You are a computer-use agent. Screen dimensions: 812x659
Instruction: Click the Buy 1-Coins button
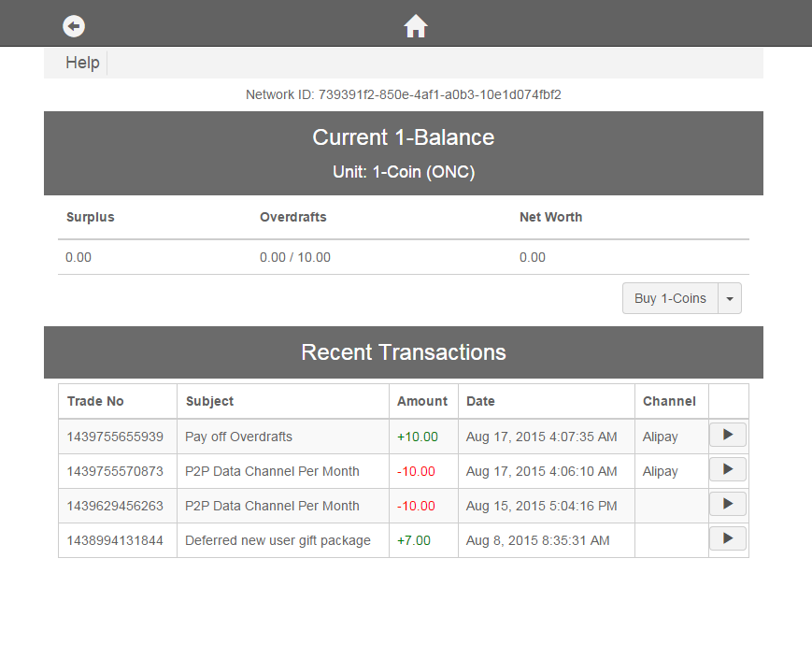[x=670, y=298]
